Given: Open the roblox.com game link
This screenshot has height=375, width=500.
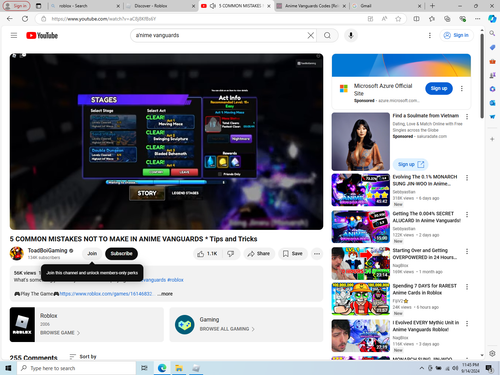Looking at the screenshot, I should (106, 294).
